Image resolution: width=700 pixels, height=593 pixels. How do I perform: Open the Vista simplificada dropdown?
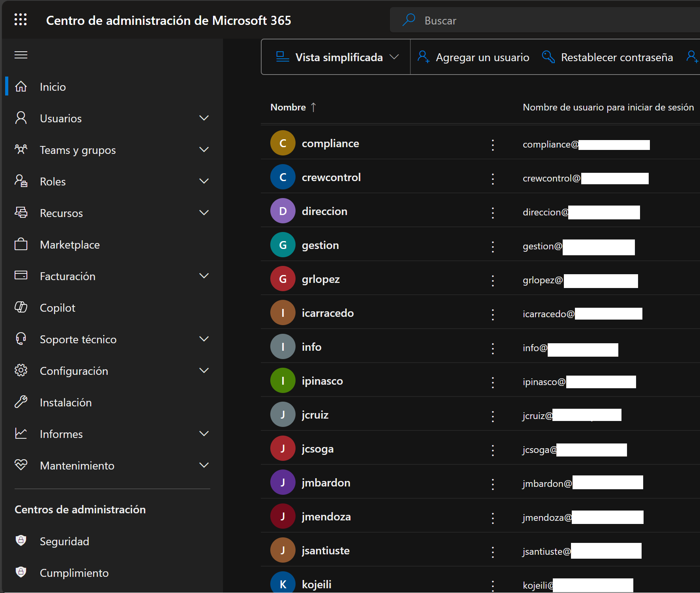[337, 57]
